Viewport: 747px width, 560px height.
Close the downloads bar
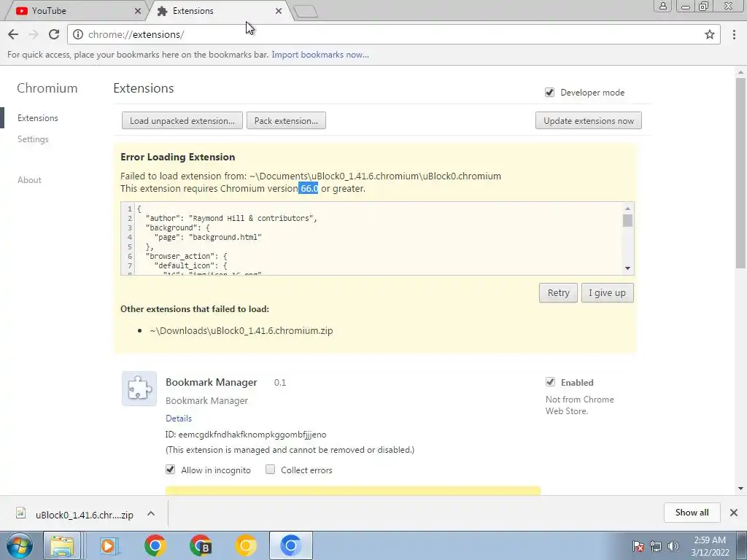coord(734,513)
